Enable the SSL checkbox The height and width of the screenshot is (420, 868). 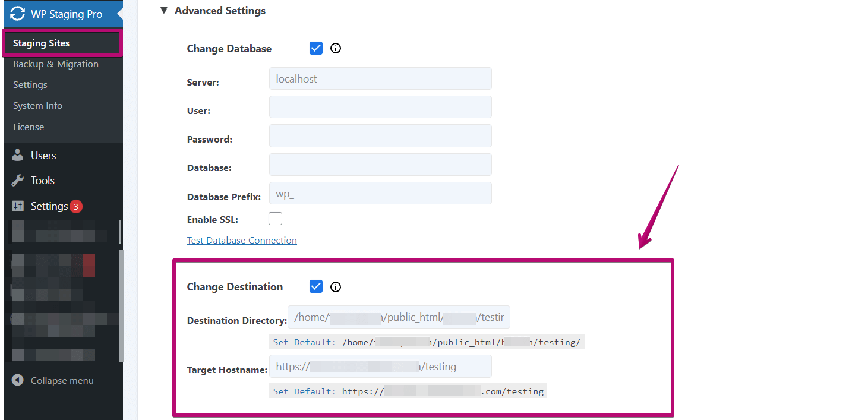pos(275,218)
